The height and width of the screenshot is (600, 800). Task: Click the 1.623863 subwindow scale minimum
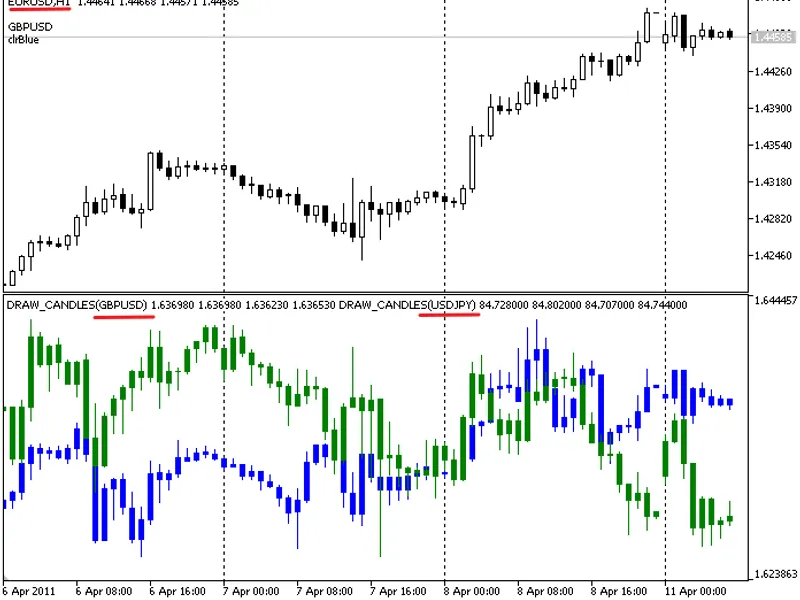tap(776, 574)
